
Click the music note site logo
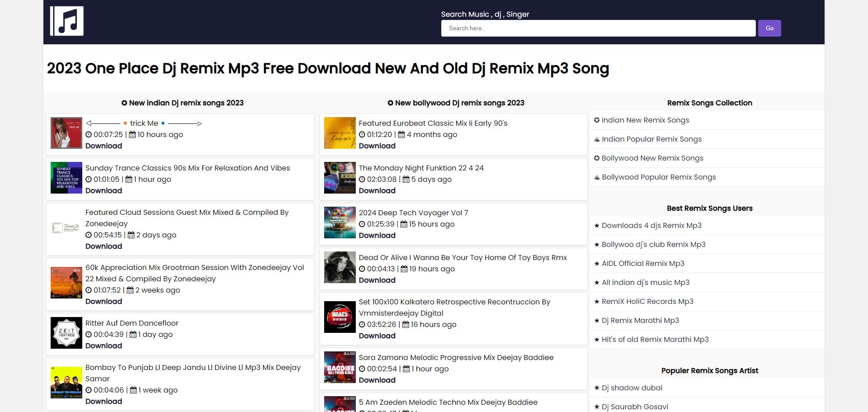coord(67,21)
